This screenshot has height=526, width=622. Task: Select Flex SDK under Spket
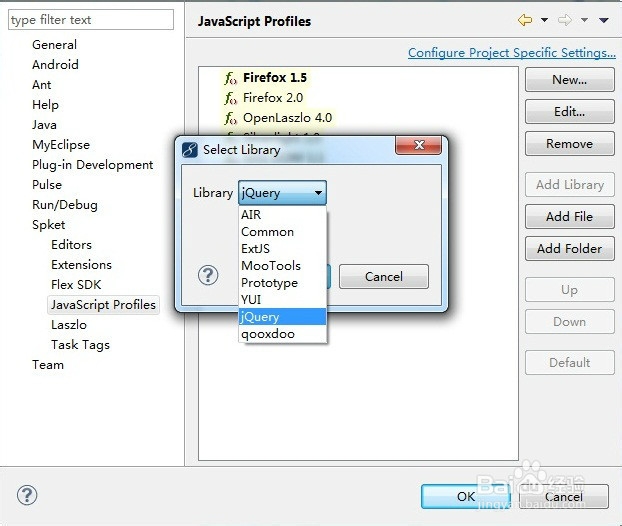pyautogui.click(x=76, y=285)
